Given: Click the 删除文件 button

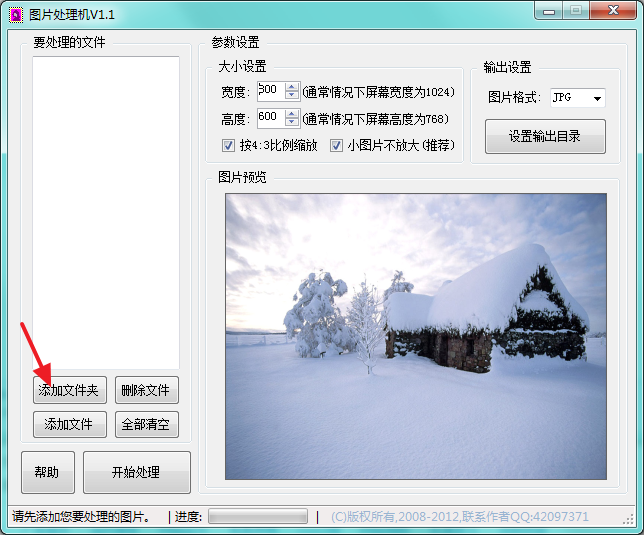Looking at the screenshot, I should pos(147,390).
